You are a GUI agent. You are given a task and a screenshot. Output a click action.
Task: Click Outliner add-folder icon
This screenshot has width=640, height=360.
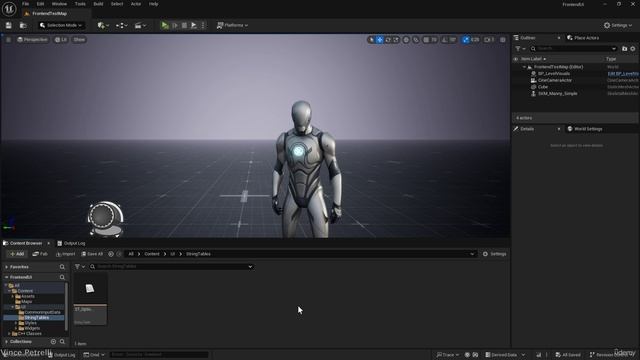coord(624,49)
